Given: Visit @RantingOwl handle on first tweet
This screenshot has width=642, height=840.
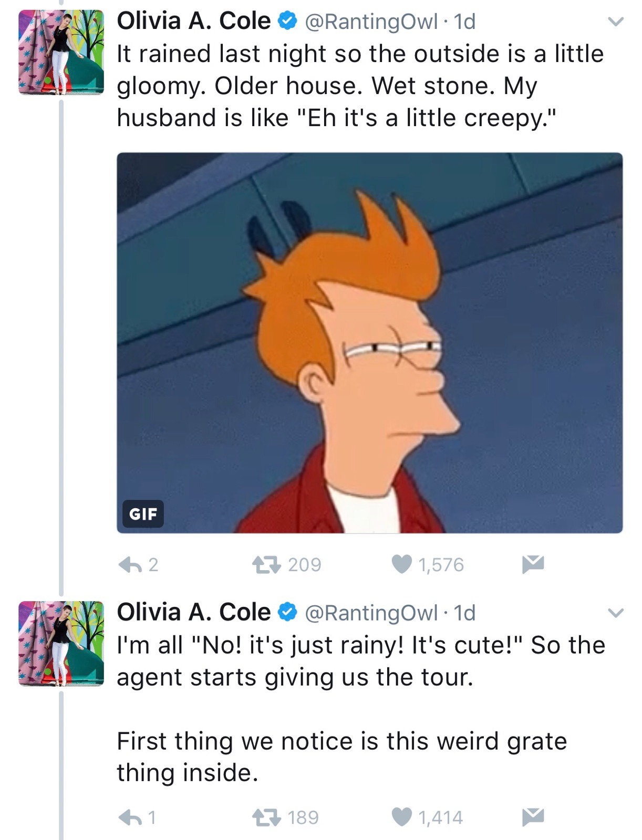Looking at the screenshot, I should click(371, 22).
